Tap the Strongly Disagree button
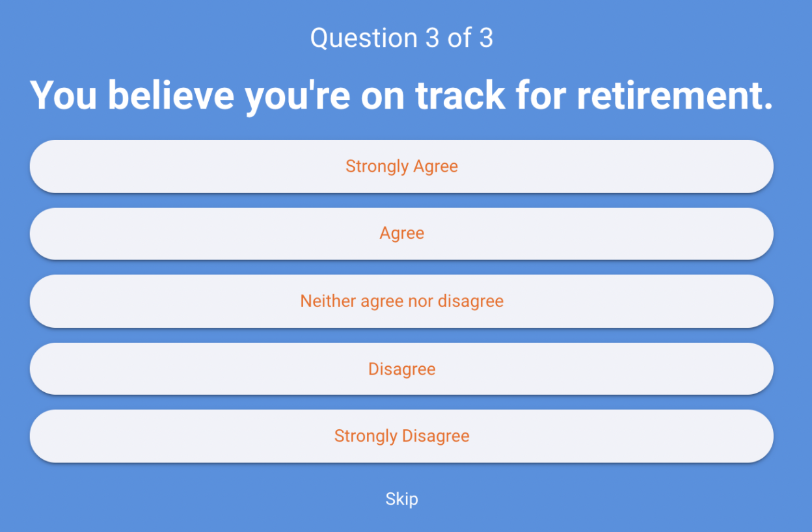This screenshot has height=532, width=812. pyautogui.click(x=401, y=436)
